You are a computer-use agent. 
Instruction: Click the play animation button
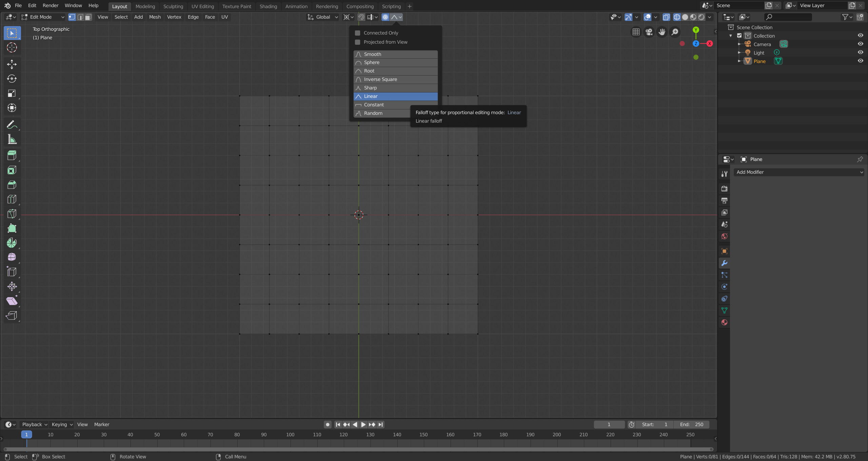point(362,424)
